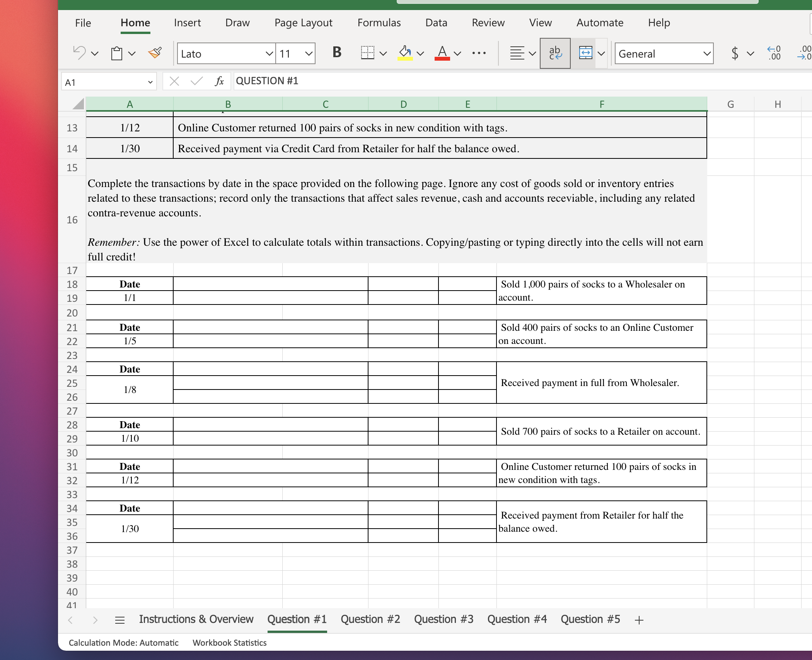Expand the Paste options arrow
This screenshot has width=812, height=660.
pos(132,54)
